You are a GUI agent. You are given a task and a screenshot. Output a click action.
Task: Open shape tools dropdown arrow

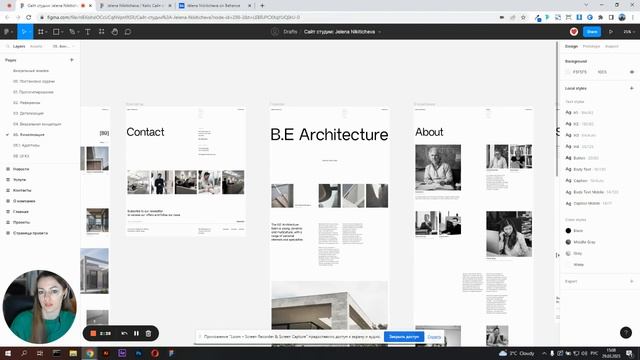62,32
